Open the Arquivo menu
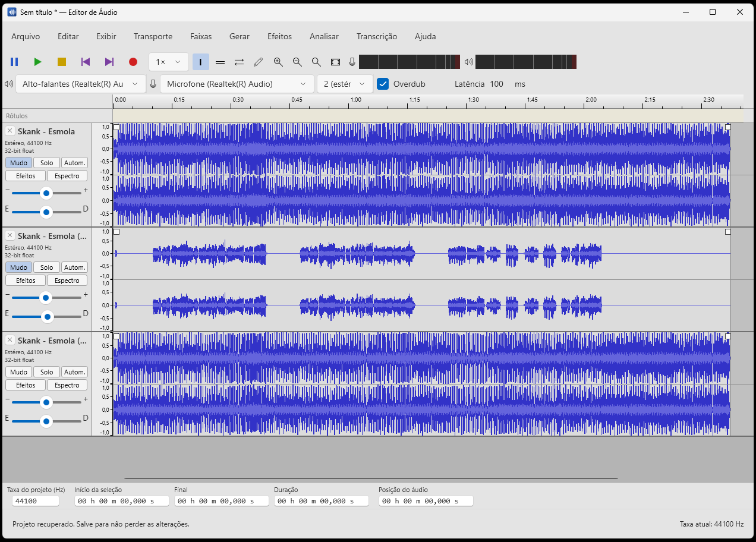The height and width of the screenshot is (542, 756). click(x=26, y=36)
